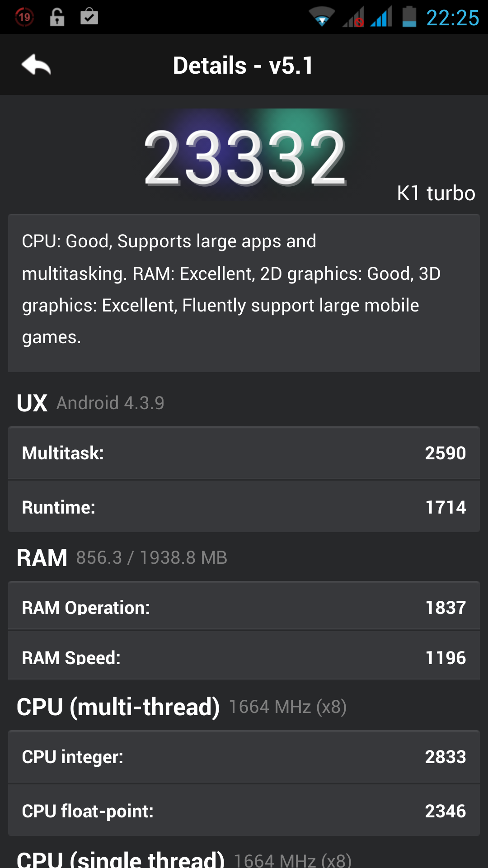Select the RAM Operation row
Viewport: 488px width, 868px height.
coord(244,607)
